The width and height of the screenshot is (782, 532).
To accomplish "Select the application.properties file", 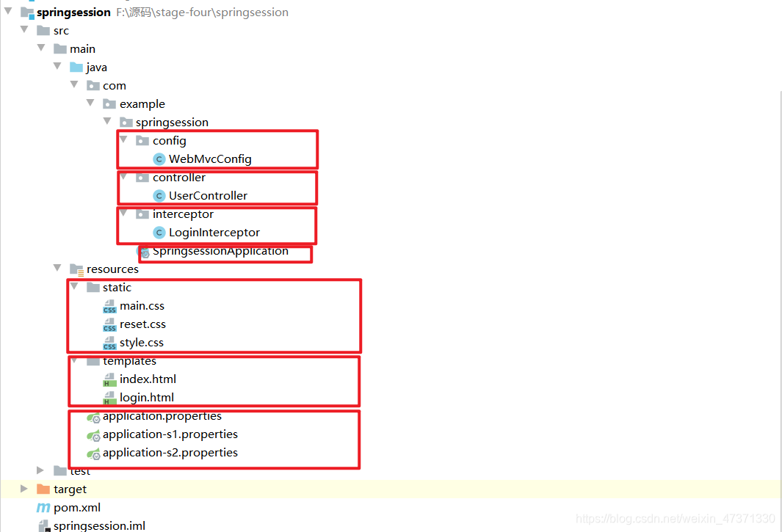I will click(162, 416).
